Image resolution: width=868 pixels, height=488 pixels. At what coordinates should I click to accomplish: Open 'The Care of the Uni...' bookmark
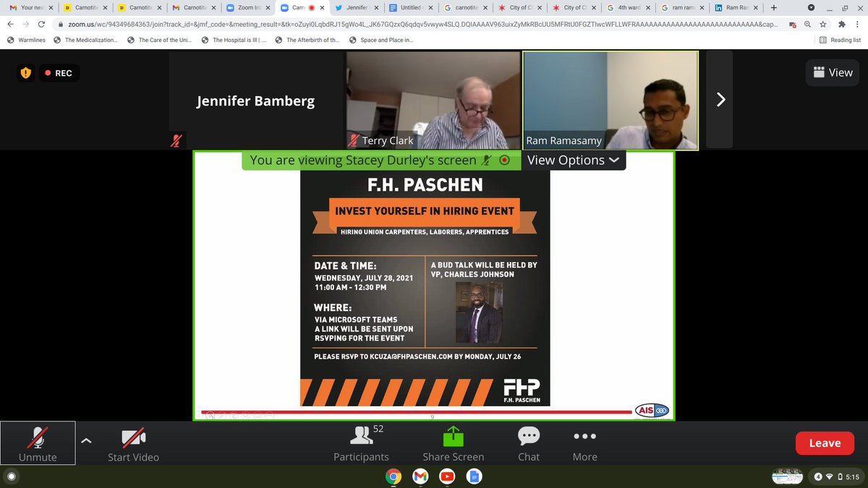(160, 40)
